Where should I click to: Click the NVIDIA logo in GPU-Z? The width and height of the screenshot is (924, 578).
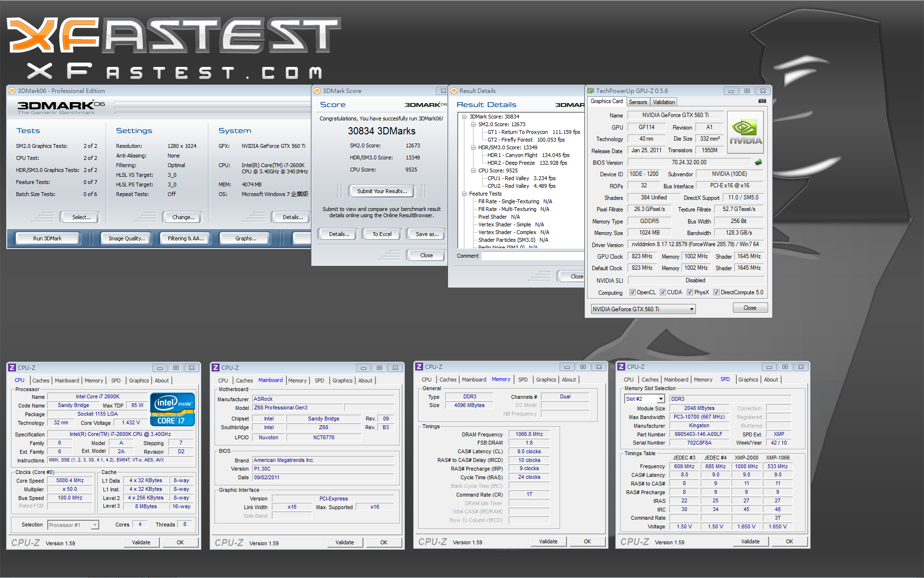click(745, 132)
